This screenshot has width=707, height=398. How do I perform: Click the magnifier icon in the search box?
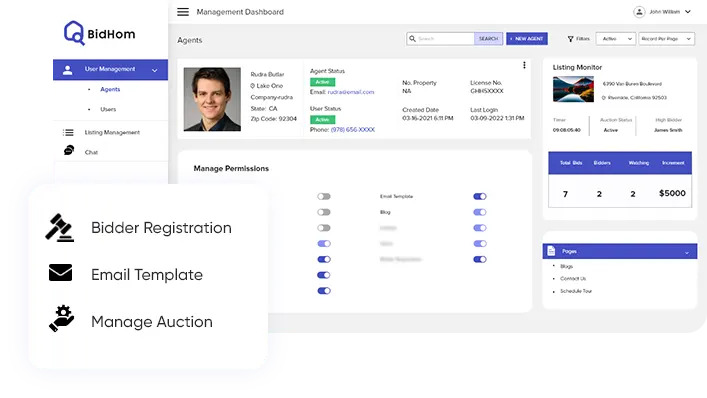(412, 39)
